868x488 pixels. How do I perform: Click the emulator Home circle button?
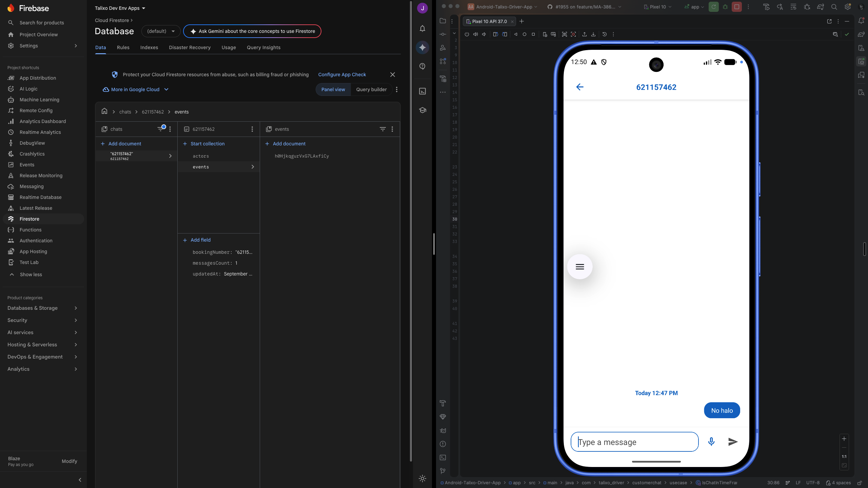(525, 34)
